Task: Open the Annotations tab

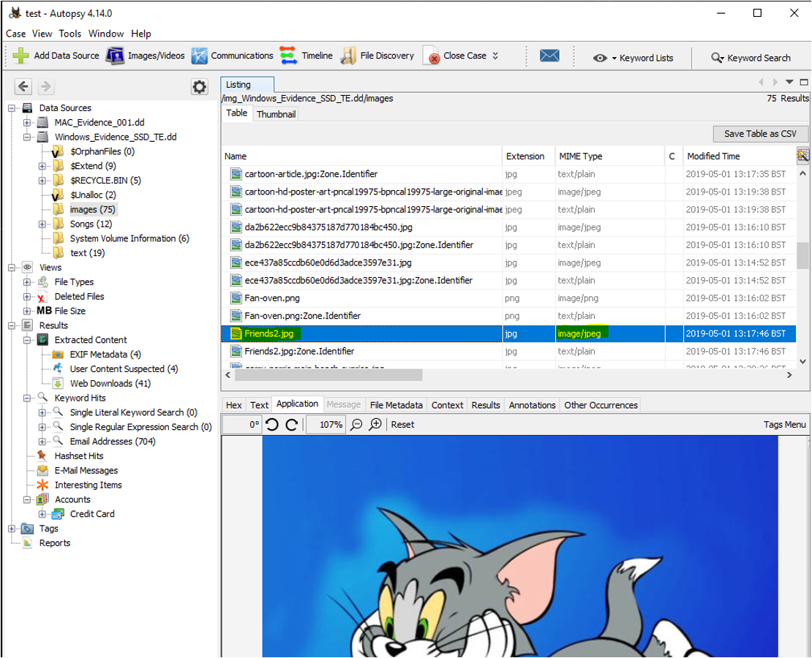Action: pos(532,405)
